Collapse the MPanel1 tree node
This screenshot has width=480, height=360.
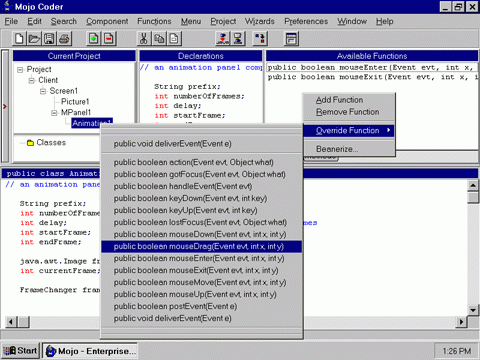[54, 113]
